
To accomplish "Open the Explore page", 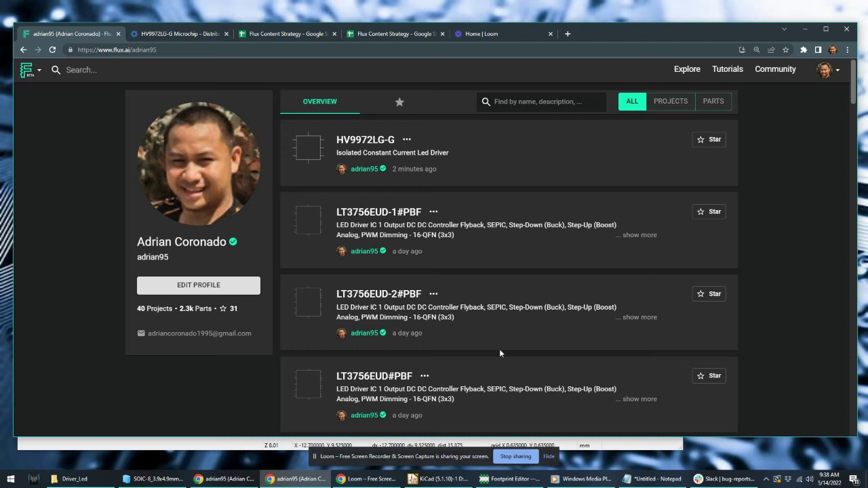I will point(687,69).
